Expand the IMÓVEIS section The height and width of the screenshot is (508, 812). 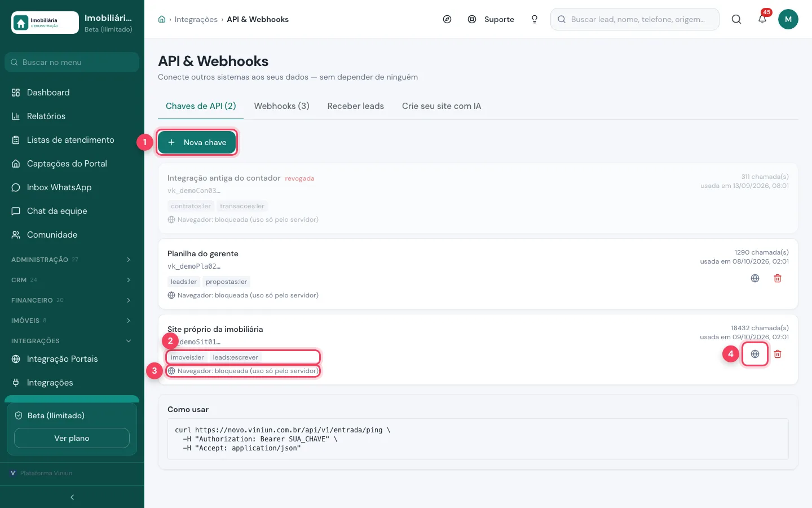[72, 321]
